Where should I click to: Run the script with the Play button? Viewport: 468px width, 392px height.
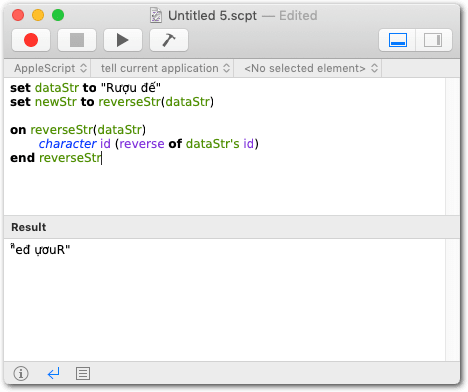click(x=123, y=40)
